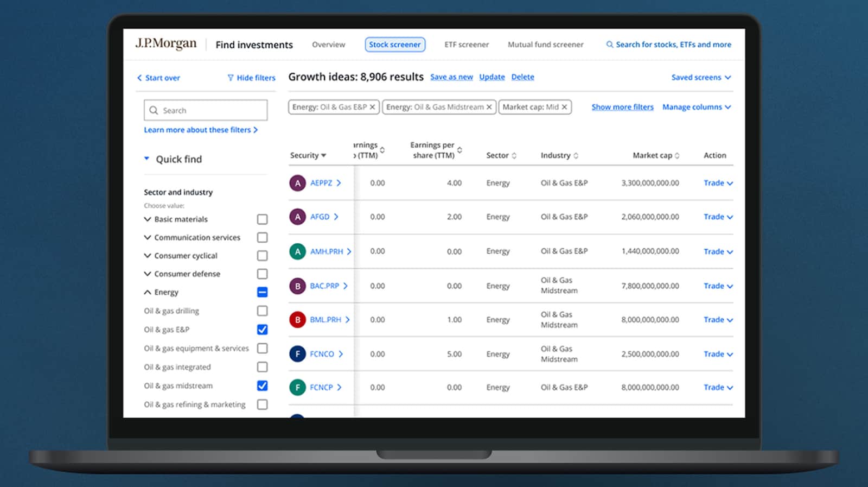Sort the Sector column using its arrows
Viewport: 868px width, 487px height.
click(x=514, y=156)
